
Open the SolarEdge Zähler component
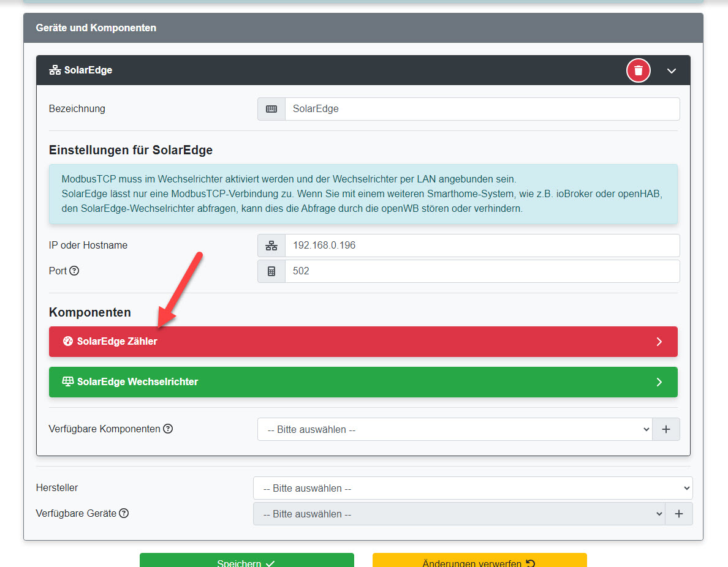363,342
